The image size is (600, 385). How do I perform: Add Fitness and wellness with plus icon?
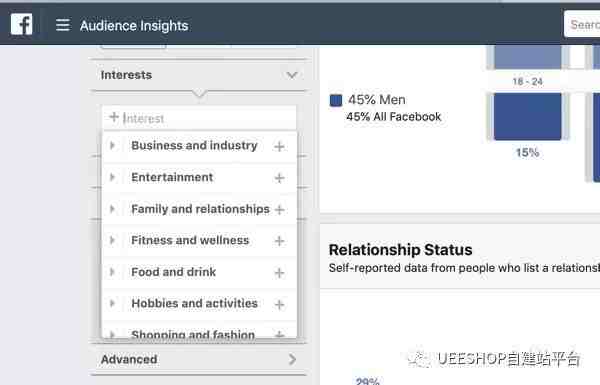click(279, 241)
